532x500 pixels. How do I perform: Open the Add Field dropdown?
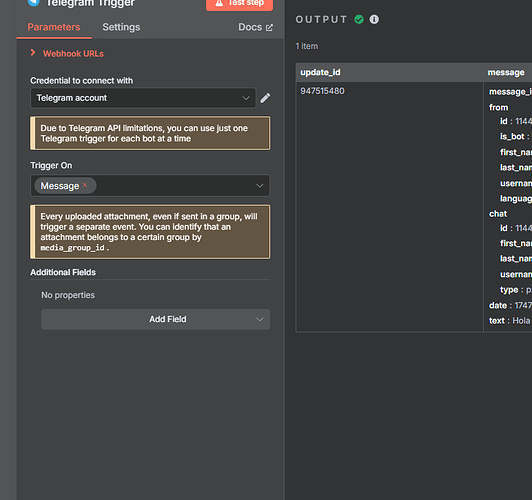point(155,319)
